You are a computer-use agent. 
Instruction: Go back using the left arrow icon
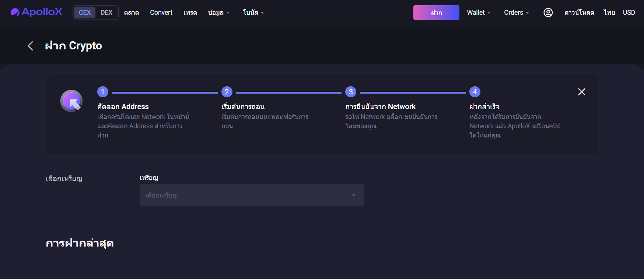pos(30,46)
